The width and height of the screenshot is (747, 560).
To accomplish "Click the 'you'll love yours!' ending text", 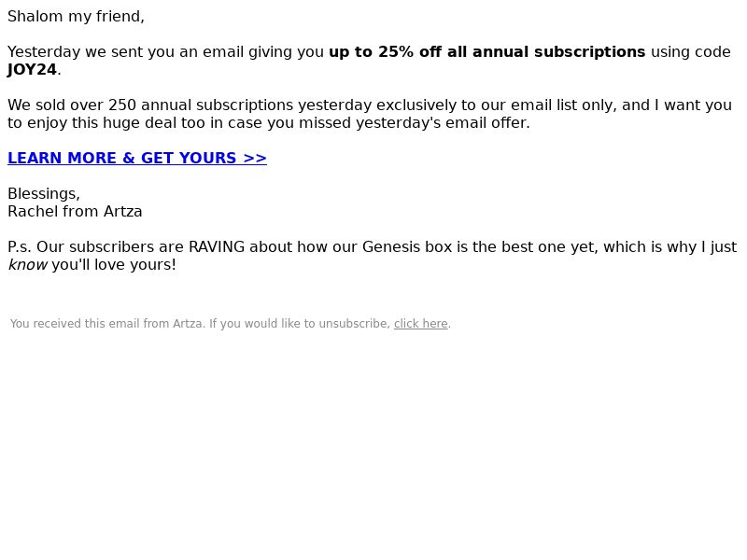I will click(114, 265).
